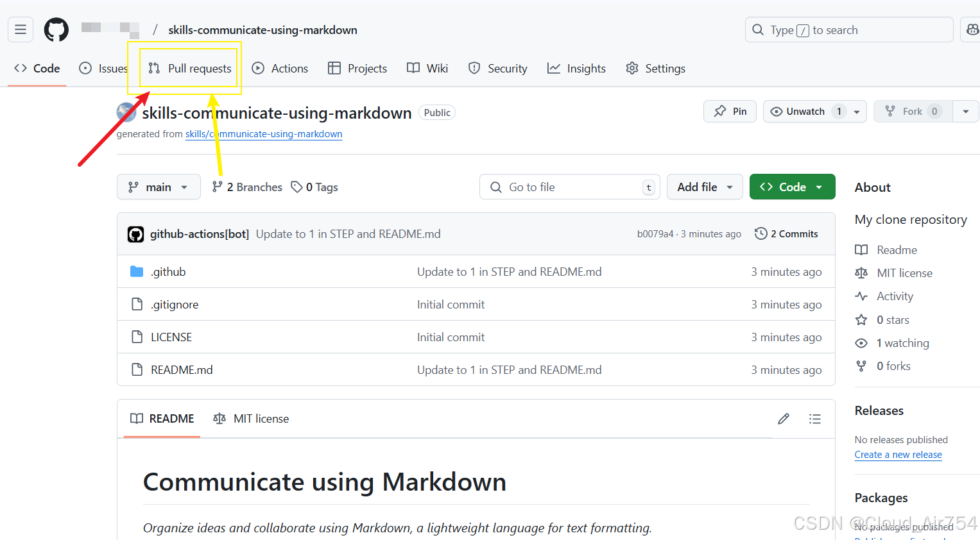The height and width of the screenshot is (540, 980).
Task: Open the Activity link in About
Action: pyautogui.click(x=884, y=296)
